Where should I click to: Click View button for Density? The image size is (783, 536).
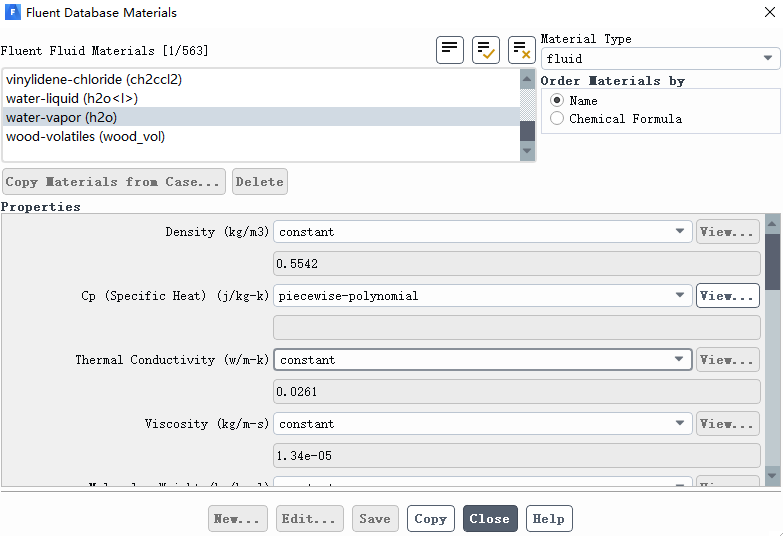click(x=728, y=232)
